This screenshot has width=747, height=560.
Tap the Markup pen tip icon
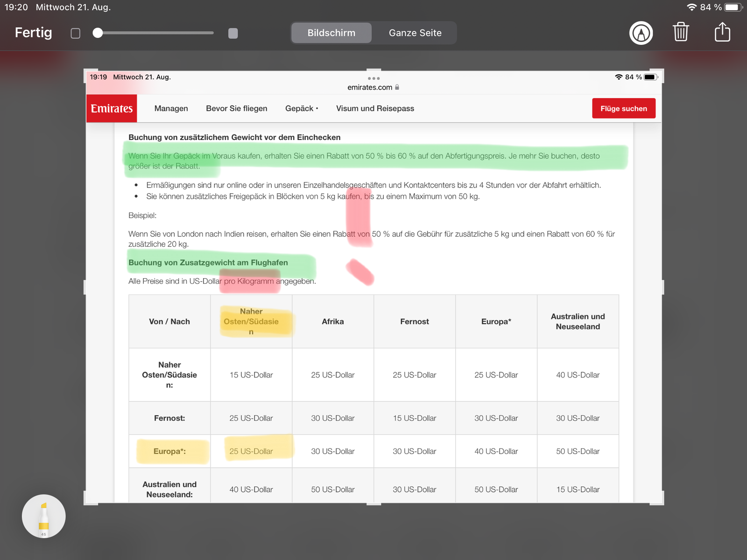[x=641, y=33]
